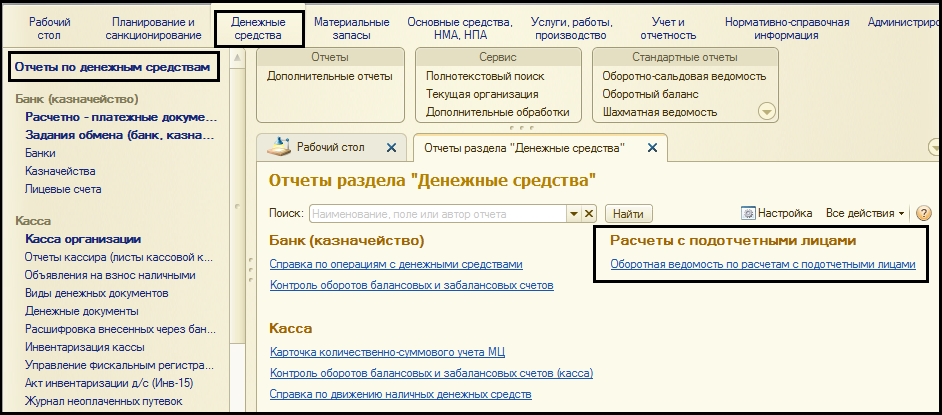
Task: Go to Материальные запасы section
Action: (351, 29)
